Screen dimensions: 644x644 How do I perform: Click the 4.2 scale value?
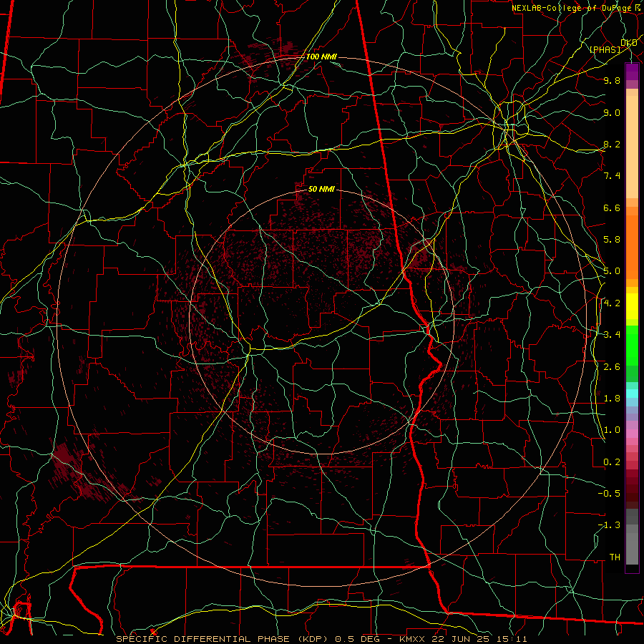[612, 303]
